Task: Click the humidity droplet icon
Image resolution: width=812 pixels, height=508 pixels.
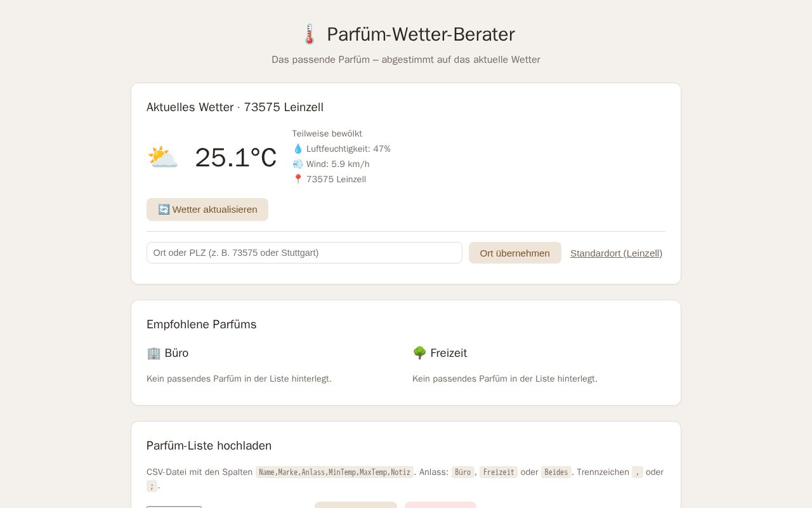Action: pyautogui.click(x=298, y=149)
